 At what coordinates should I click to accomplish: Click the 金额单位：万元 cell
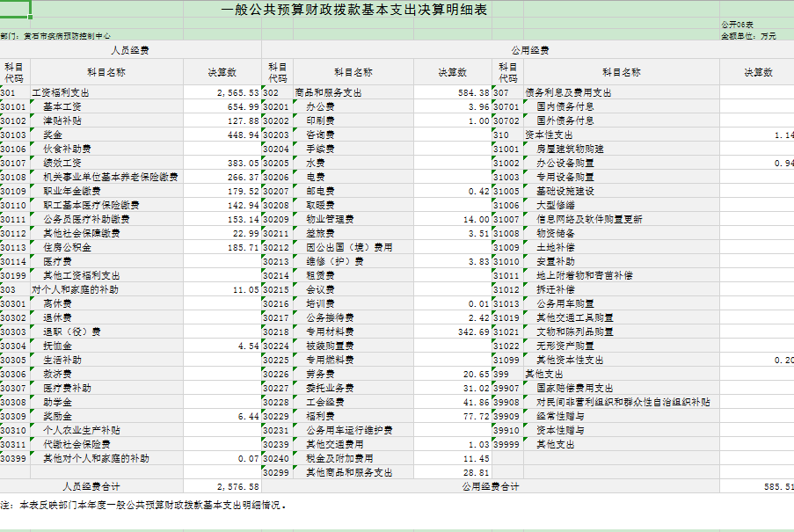coord(748,36)
